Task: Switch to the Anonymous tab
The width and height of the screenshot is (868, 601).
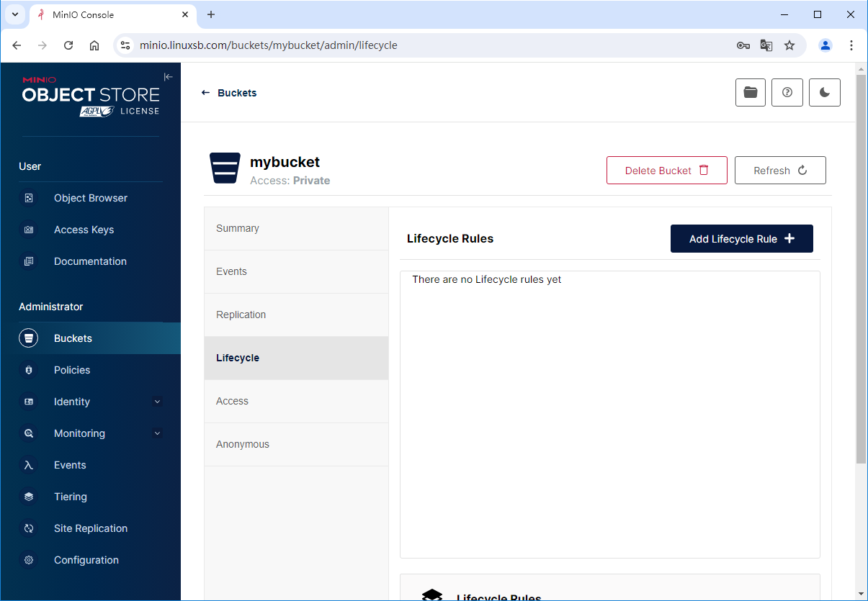Action: point(243,444)
